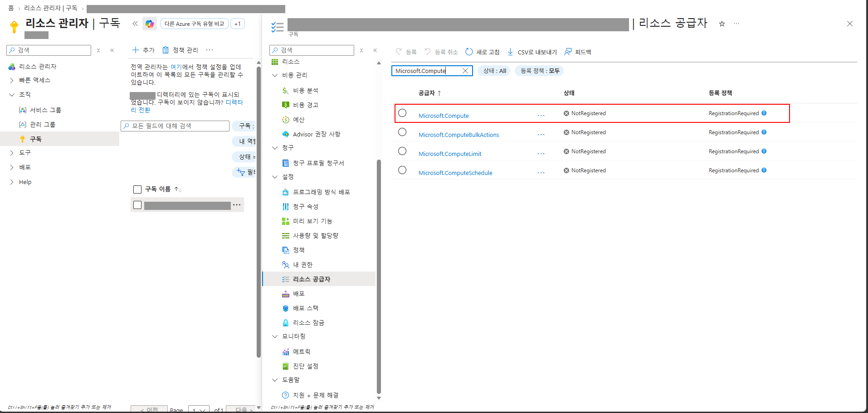Open the 상태 : All filter

[x=494, y=71]
